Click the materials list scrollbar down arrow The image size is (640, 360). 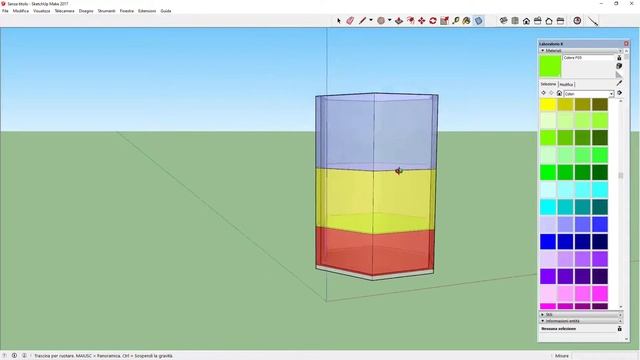[x=621, y=307]
